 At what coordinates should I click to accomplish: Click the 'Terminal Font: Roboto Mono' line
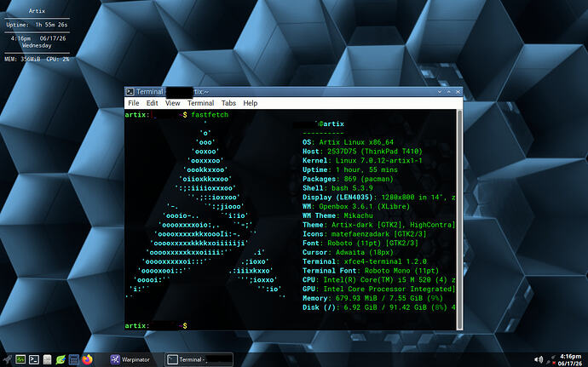pyautogui.click(x=371, y=271)
